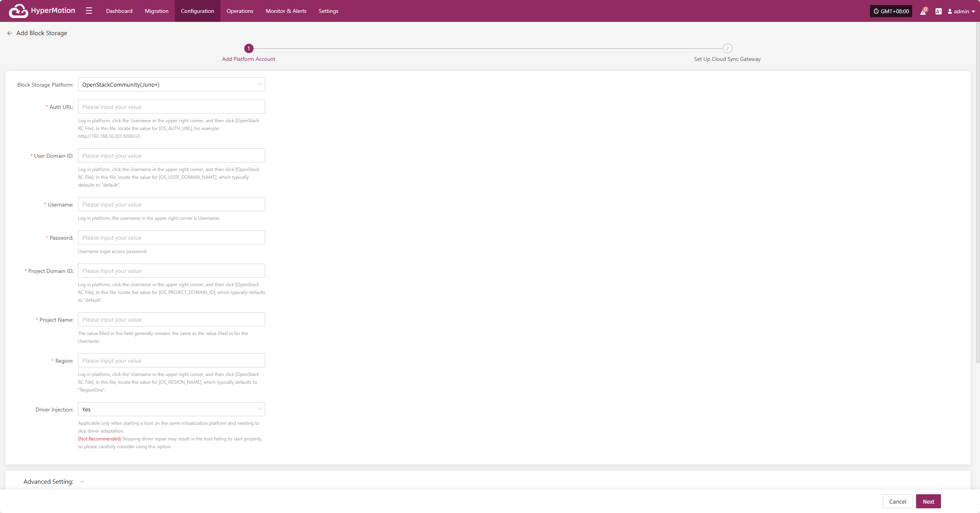
Task: Click step 2 Set Up Cloud Sync Gateway circle
Action: (x=727, y=48)
